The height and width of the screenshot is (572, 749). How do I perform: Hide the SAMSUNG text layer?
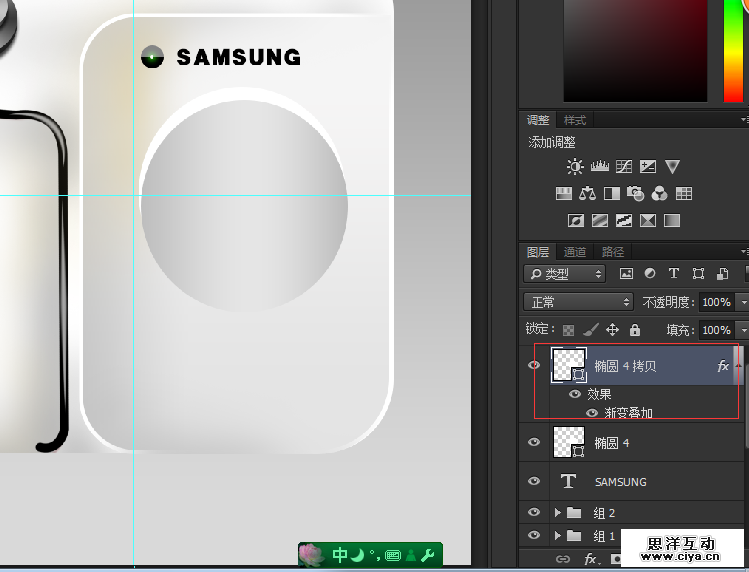(533, 481)
